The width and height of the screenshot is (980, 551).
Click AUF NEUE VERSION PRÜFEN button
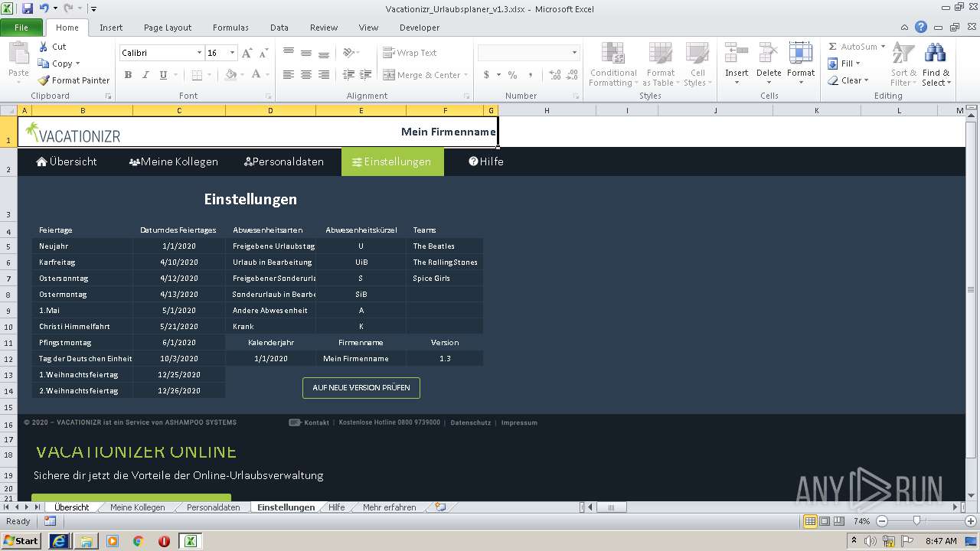click(361, 388)
